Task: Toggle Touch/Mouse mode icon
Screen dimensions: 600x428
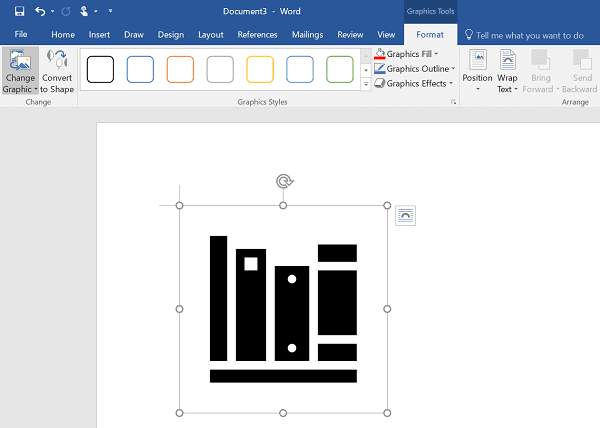Action: [84, 11]
